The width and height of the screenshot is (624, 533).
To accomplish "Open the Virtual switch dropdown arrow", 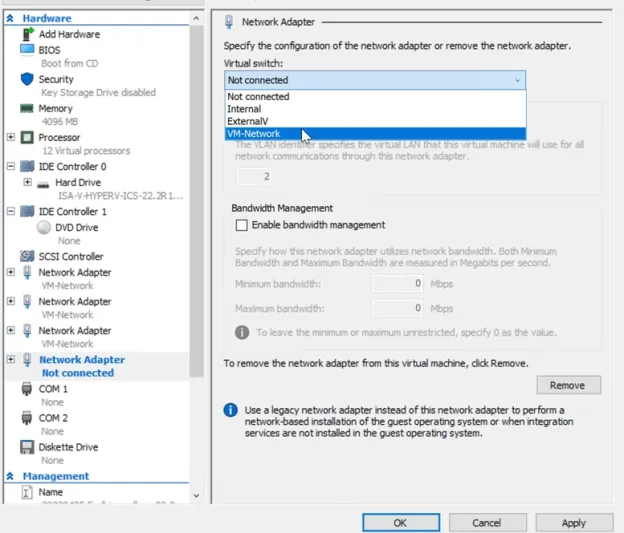I will 517,80.
